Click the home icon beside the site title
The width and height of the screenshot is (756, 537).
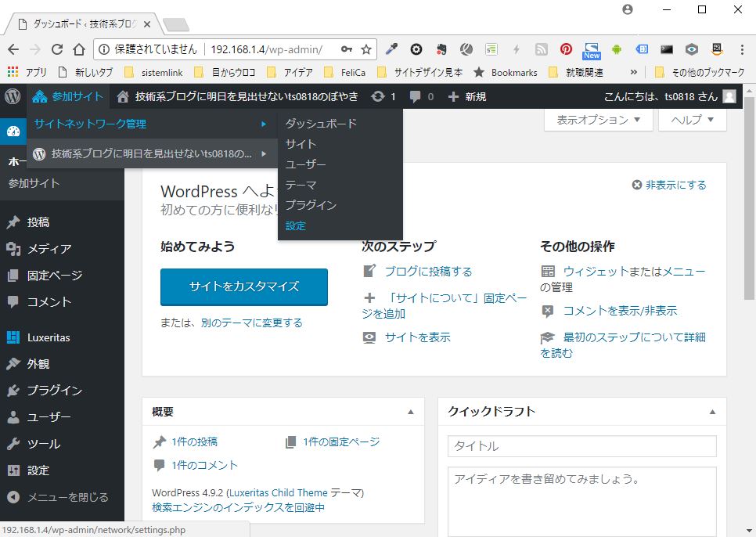click(x=122, y=97)
